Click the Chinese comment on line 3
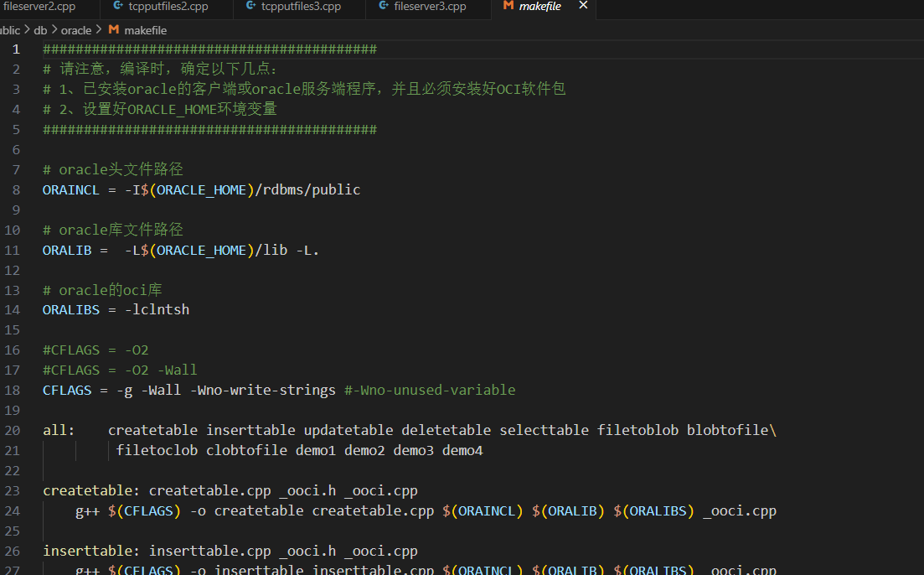924x575 pixels. (x=304, y=89)
